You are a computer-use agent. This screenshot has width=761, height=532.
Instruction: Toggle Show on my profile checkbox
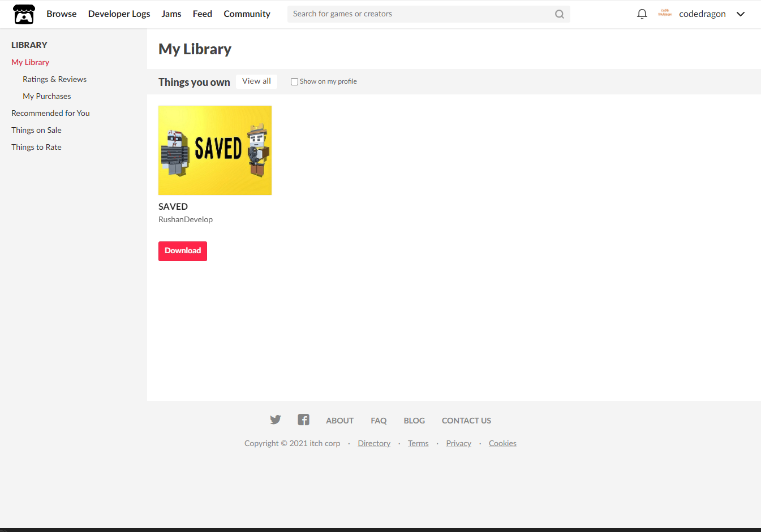[294, 81]
